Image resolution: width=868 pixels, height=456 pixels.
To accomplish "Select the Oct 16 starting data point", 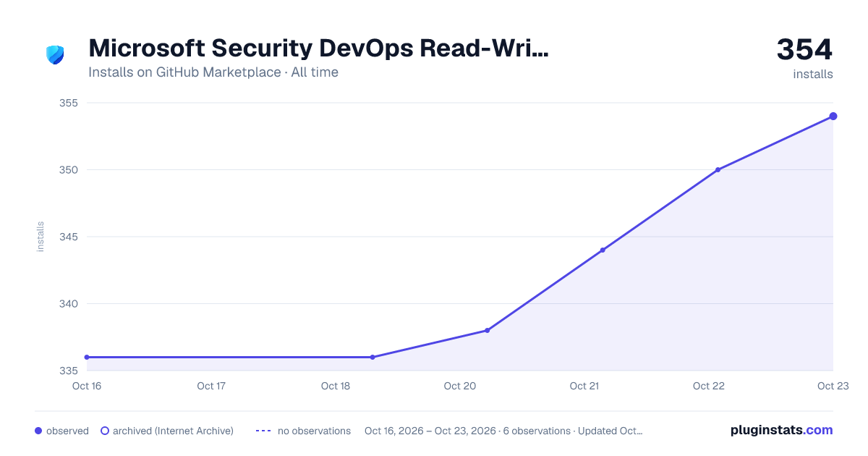I will point(87,358).
